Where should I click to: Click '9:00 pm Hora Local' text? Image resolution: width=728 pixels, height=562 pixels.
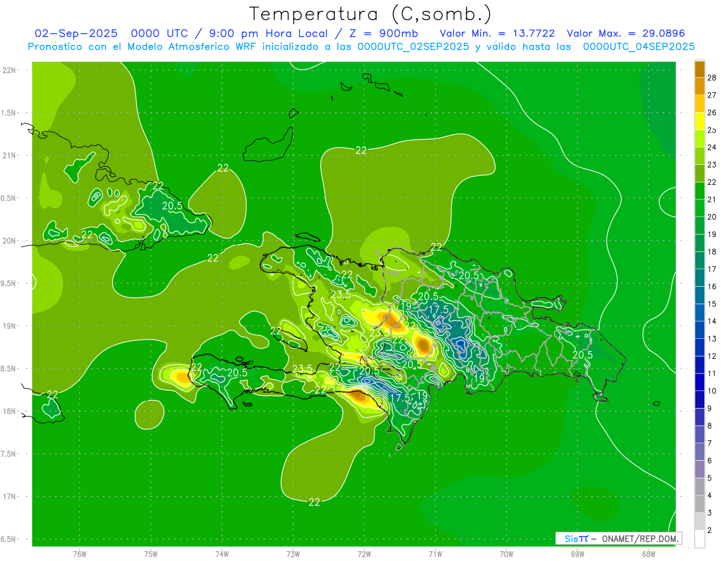[x=268, y=33]
